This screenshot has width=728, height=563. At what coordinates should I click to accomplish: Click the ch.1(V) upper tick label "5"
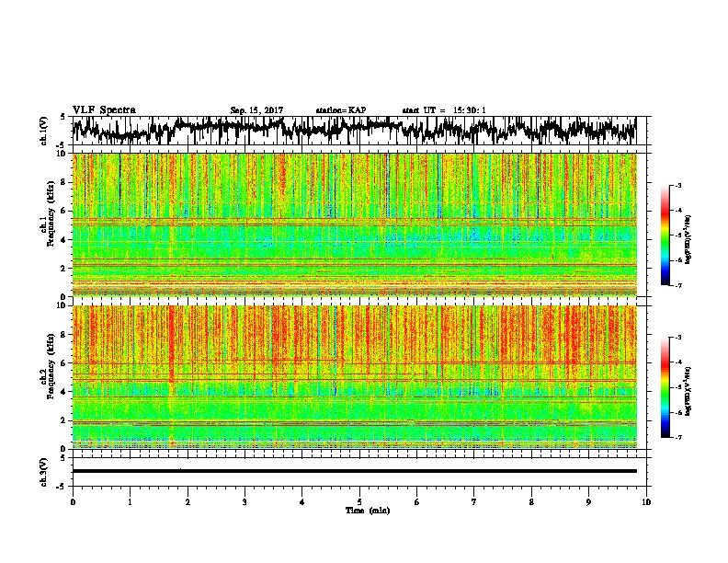(x=63, y=117)
